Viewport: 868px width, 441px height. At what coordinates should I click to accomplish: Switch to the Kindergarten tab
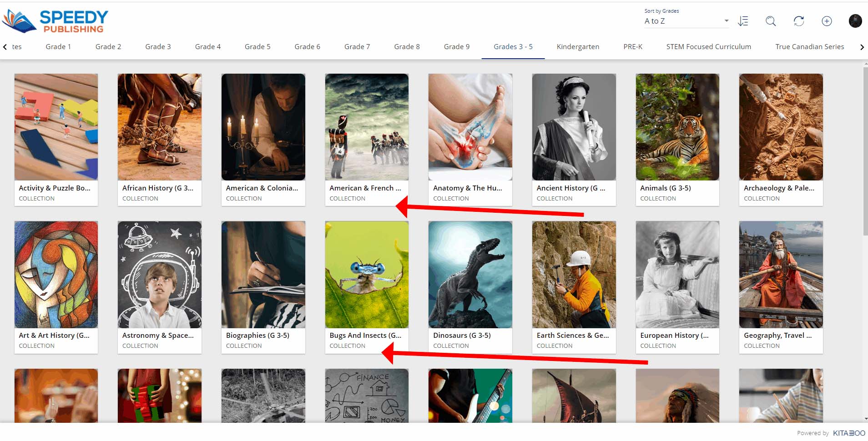(578, 46)
